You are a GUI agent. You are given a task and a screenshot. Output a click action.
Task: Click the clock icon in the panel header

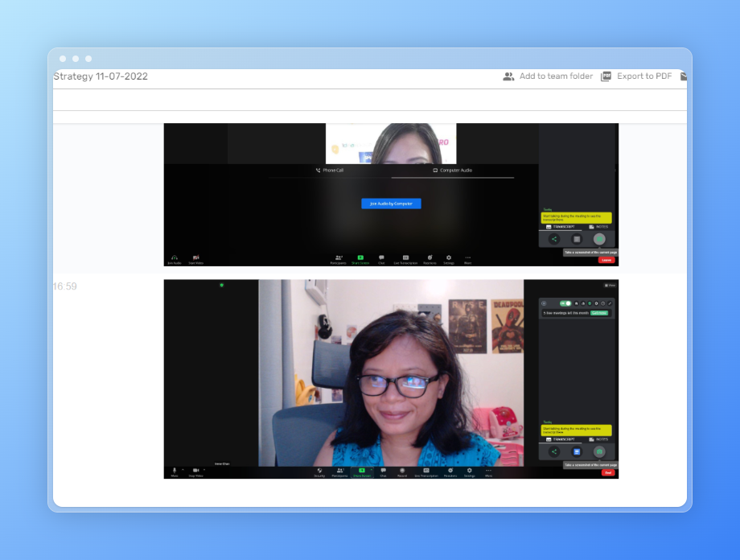coord(602,303)
